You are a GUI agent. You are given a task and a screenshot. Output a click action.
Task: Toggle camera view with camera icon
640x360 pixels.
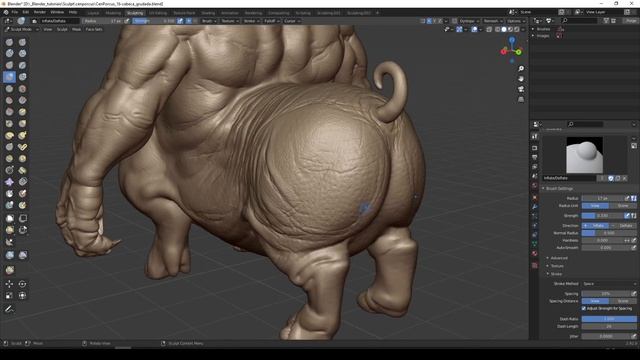tap(521, 89)
